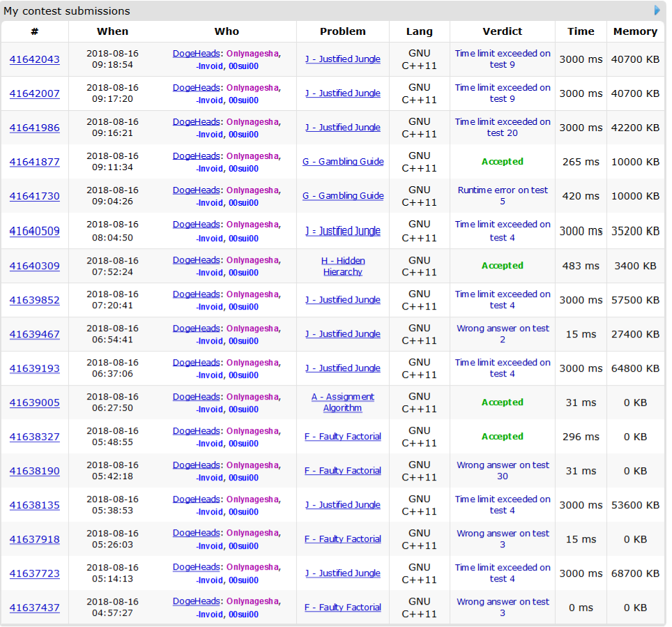Open submission ID 41640309
The image size is (672, 627).
(x=34, y=266)
